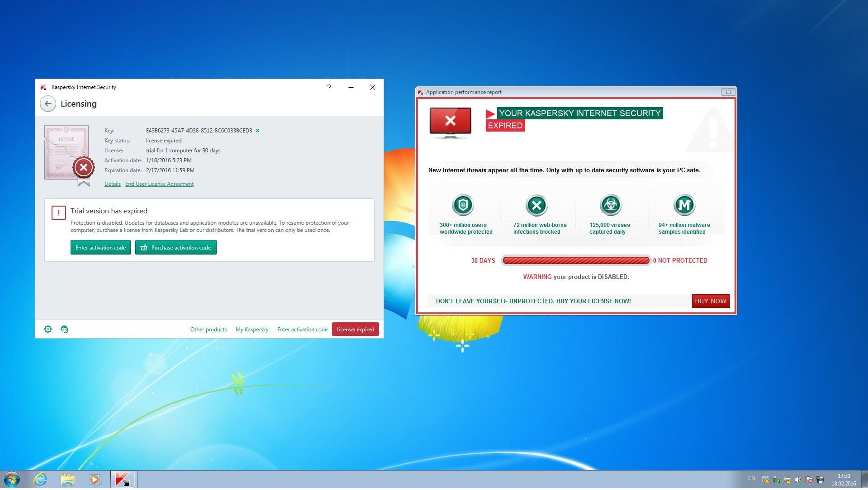
Task: Click 'trial for 1 computer for 30 days'
Action: tap(183, 151)
